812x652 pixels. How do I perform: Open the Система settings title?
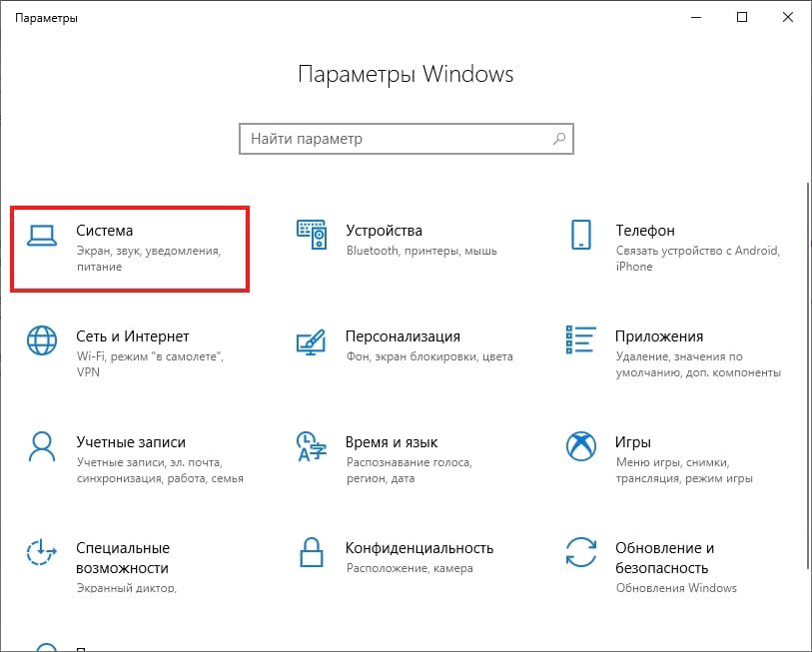coord(105,231)
